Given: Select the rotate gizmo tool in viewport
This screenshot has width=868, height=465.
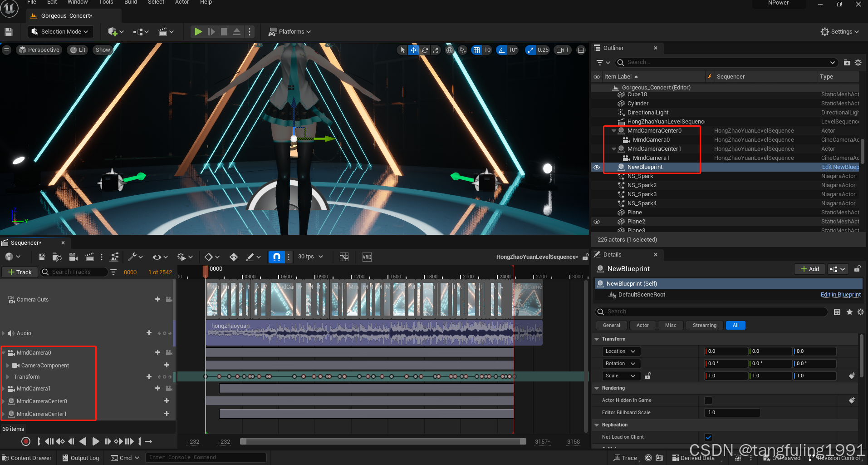Looking at the screenshot, I should 425,50.
